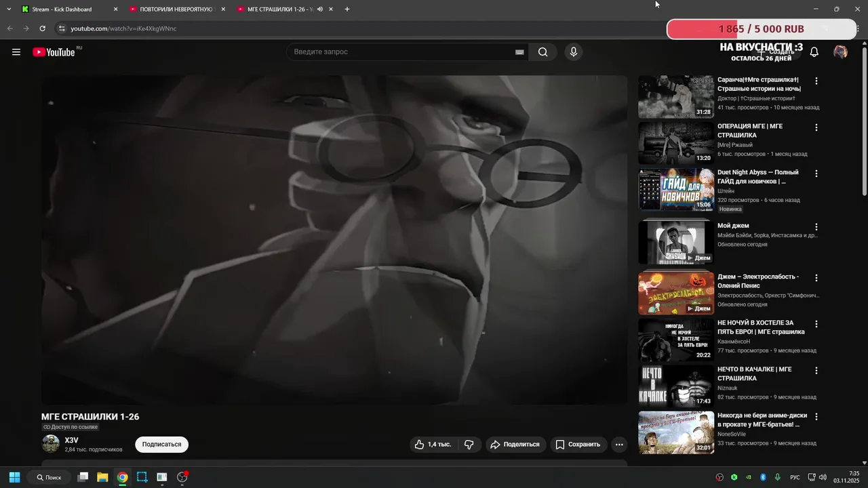Viewport: 868px width, 488px height.
Task: View site information next to the URL
Action: click(61, 28)
